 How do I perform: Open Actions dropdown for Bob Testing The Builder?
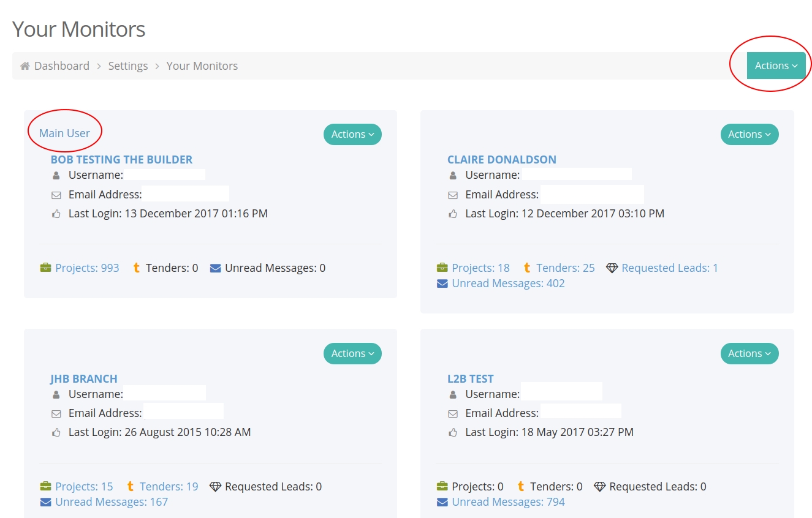point(352,134)
